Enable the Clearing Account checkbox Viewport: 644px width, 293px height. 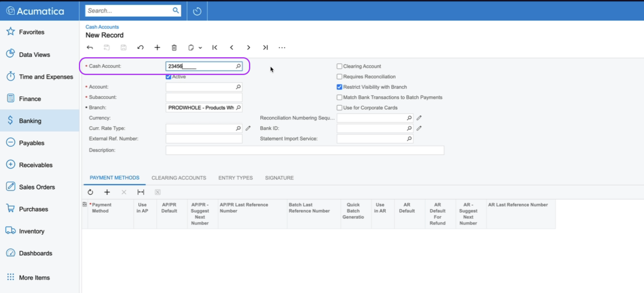pos(339,66)
